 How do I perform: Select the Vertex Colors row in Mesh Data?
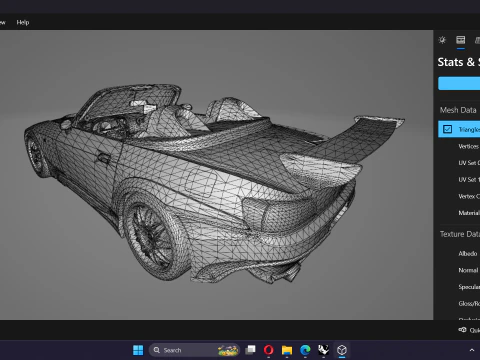point(459,196)
